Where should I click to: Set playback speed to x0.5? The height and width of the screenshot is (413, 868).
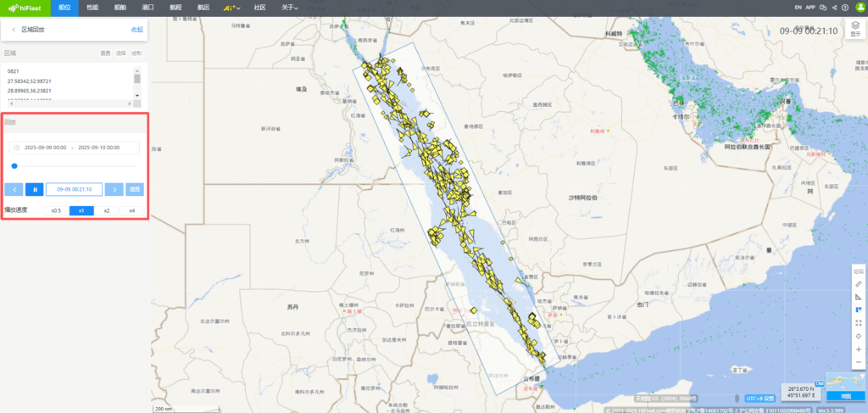pyautogui.click(x=56, y=210)
